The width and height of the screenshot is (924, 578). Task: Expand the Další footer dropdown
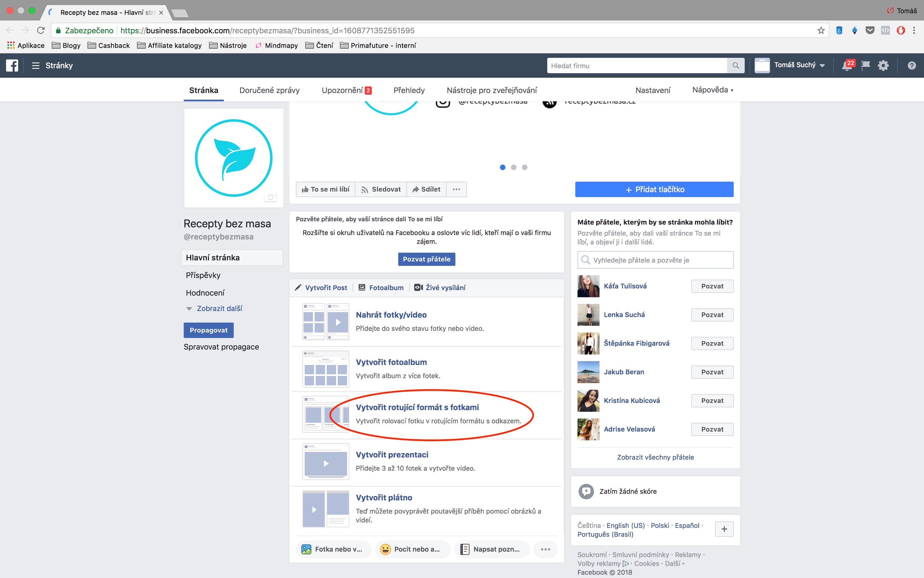tap(674, 563)
